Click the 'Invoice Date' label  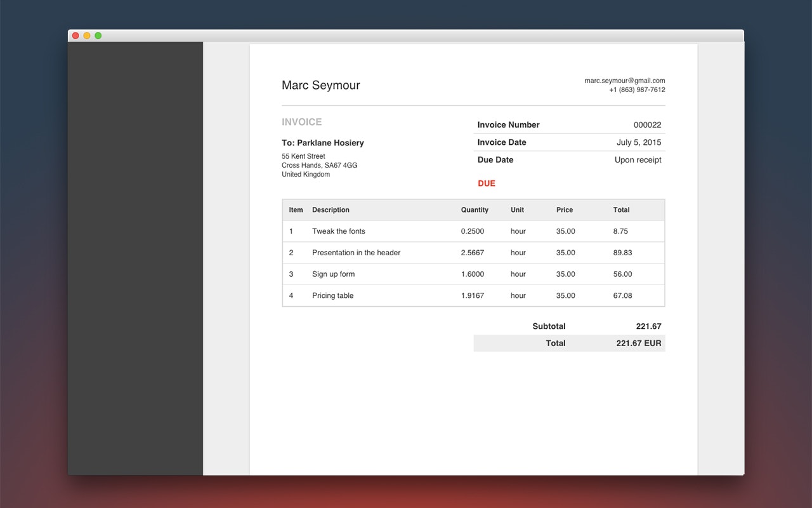pyautogui.click(x=502, y=142)
